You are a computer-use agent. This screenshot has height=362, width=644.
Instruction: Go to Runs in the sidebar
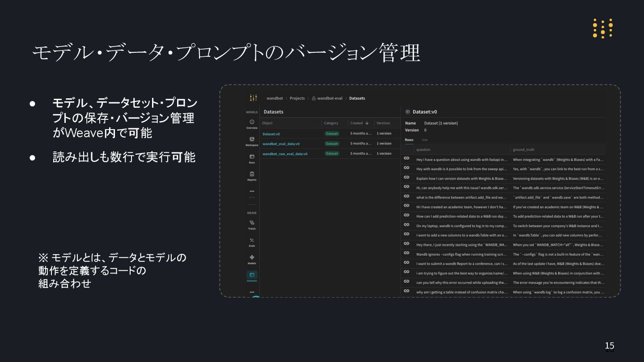(x=252, y=159)
